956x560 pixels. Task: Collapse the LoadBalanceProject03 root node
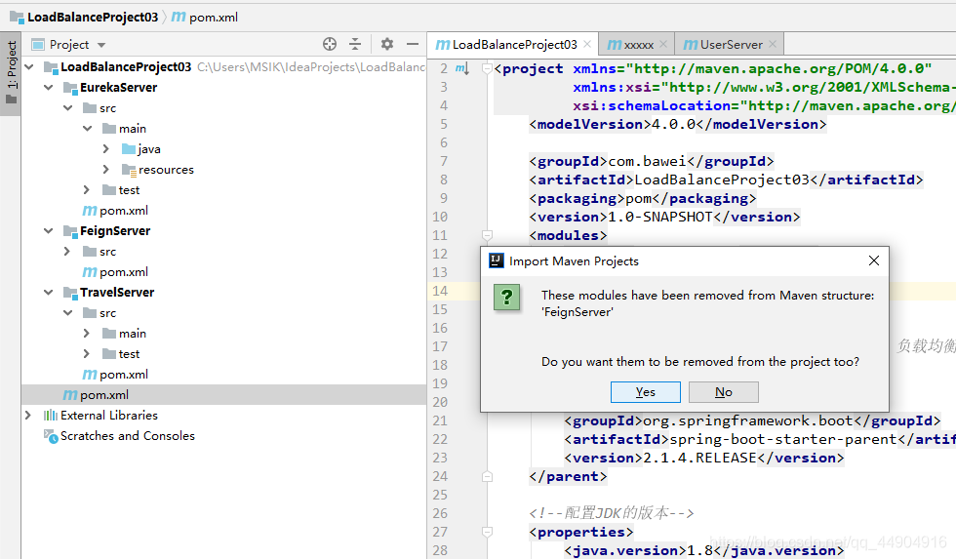coord(28,66)
